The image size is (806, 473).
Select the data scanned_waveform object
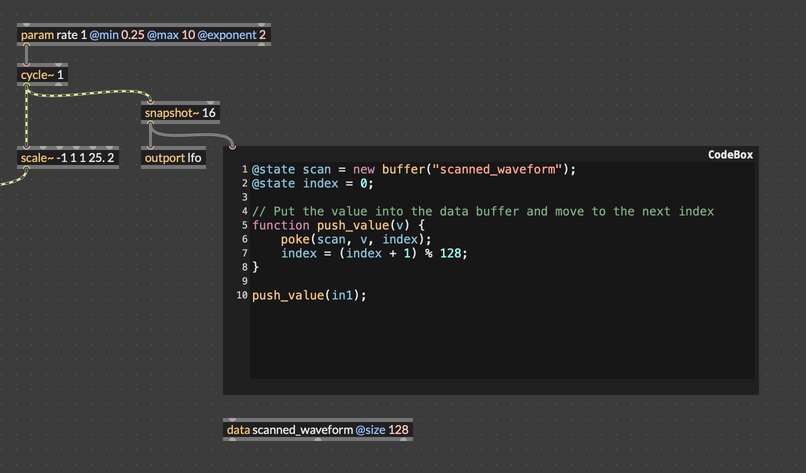click(x=317, y=430)
